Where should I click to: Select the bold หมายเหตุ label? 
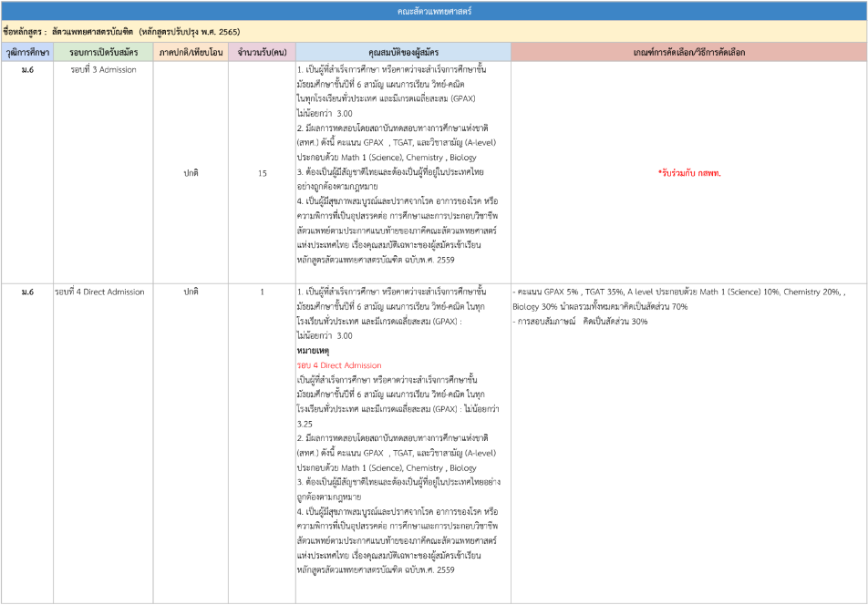313,351
